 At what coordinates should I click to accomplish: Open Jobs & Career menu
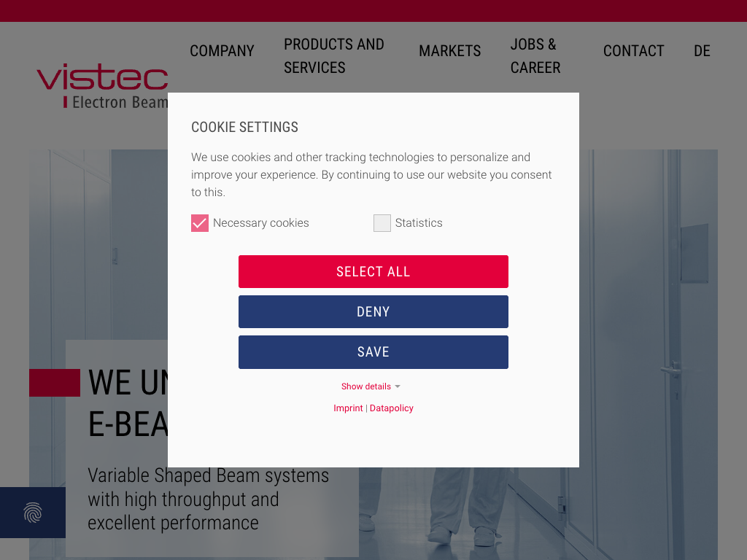535,55
